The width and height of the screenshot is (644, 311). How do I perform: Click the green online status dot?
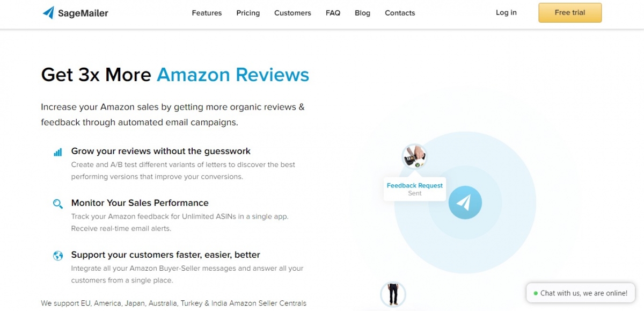[536, 293]
